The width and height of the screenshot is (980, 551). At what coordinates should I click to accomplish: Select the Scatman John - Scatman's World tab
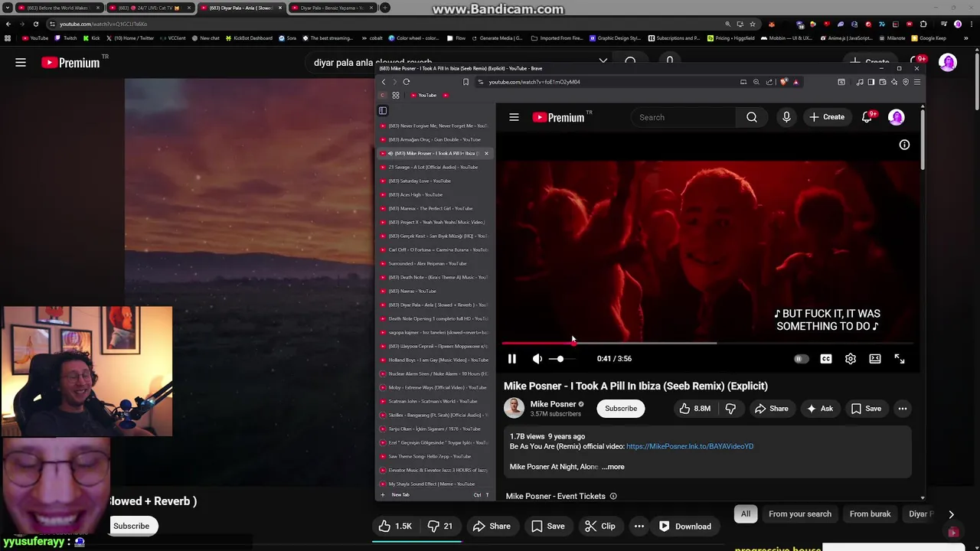[434, 401]
